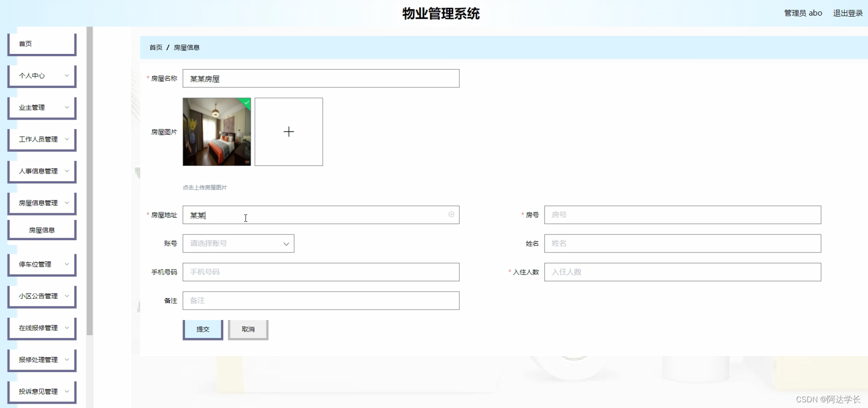Expand the 小区公告管理 sidebar menu
This screenshot has height=408, width=868.
[x=42, y=296]
